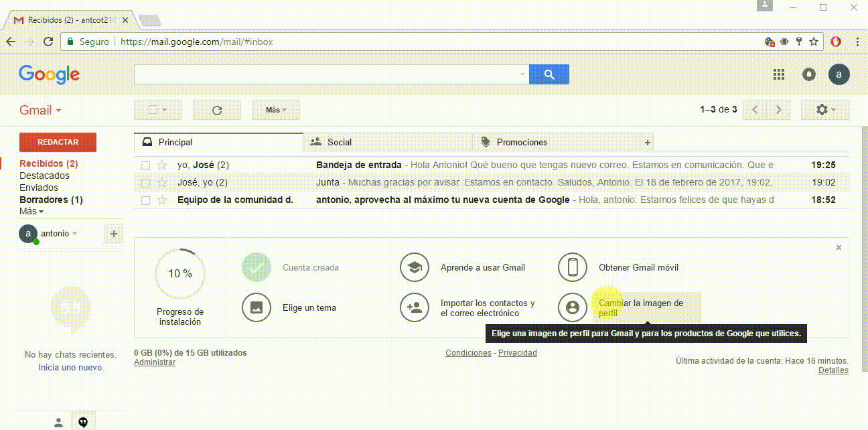Open the Condiciones link
This screenshot has height=430, width=868.
coord(468,353)
